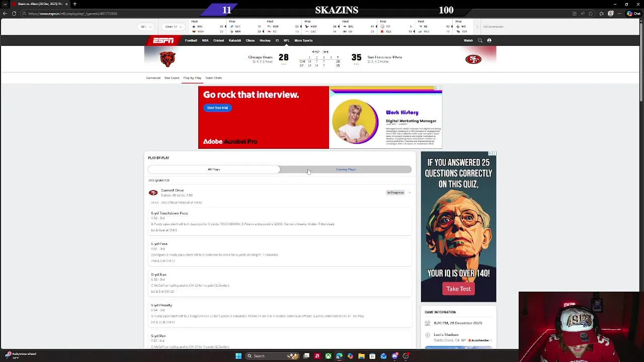
Task: Open NBA menu in ESPN nav
Action: pyautogui.click(x=205, y=40)
